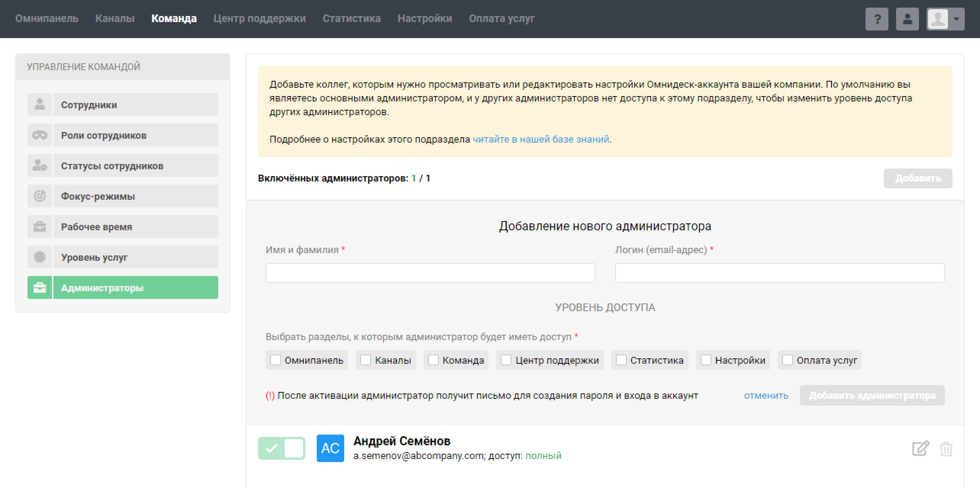The width and height of the screenshot is (980, 488).
Task: Open the Статистика top menu
Action: (351, 18)
